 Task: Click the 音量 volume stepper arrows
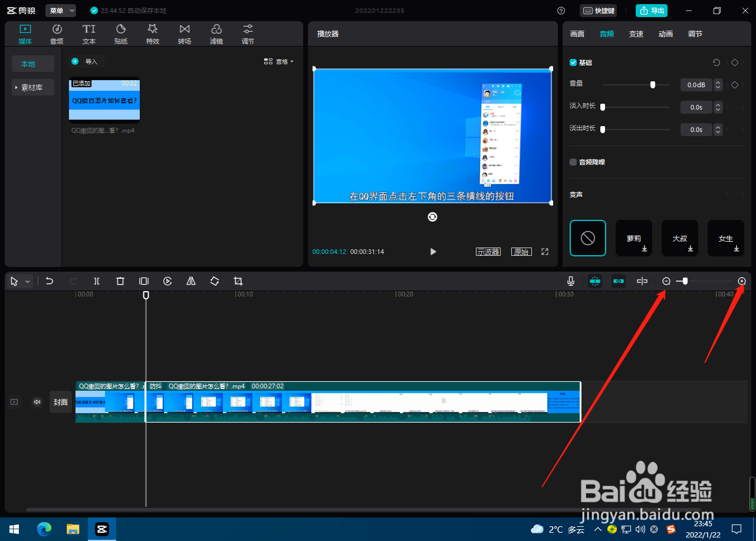click(x=718, y=85)
